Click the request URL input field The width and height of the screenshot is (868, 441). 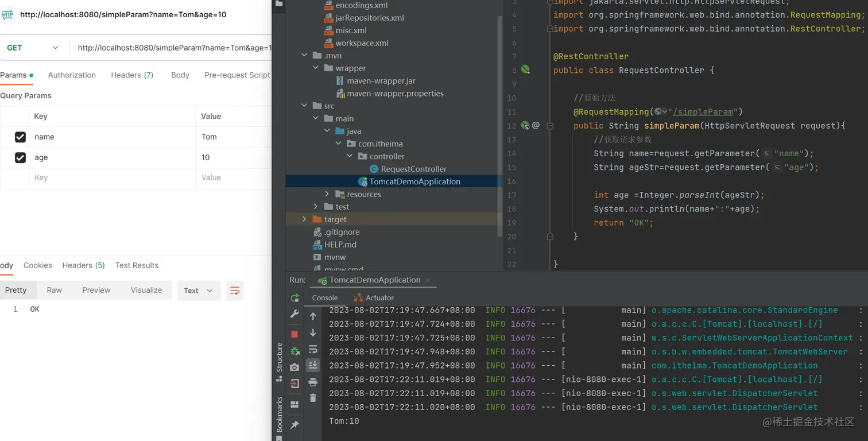point(172,48)
